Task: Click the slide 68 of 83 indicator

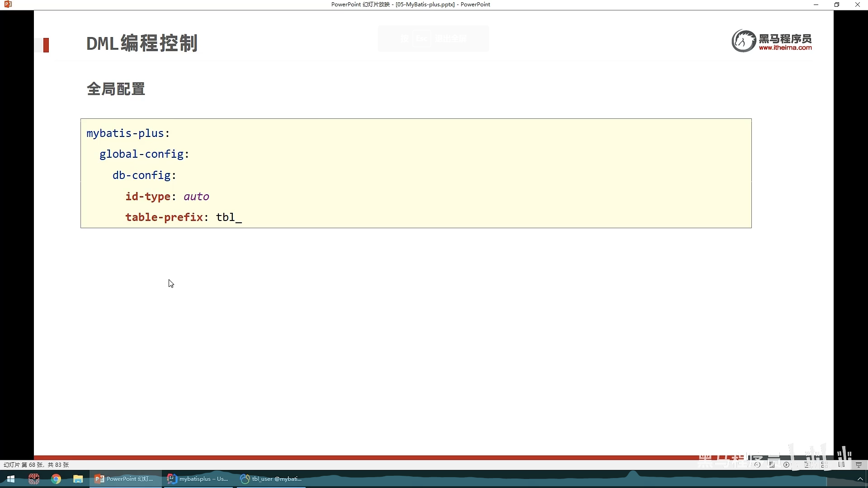Action: tap(36, 465)
